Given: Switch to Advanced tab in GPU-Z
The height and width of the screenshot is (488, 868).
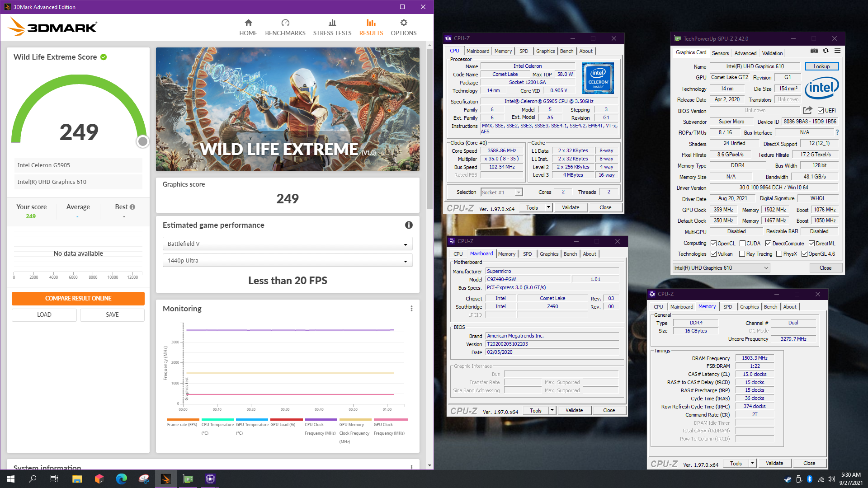Looking at the screenshot, I should (745, 53).
